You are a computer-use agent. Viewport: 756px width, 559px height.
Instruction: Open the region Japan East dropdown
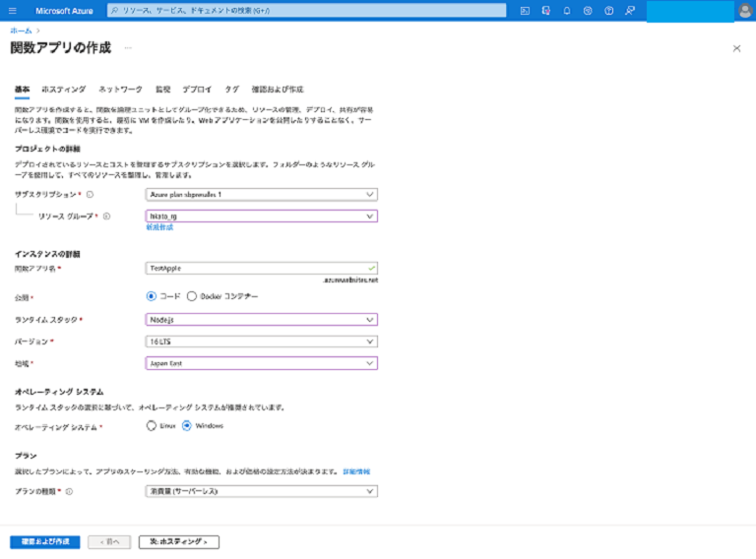[x=261, y=363]
